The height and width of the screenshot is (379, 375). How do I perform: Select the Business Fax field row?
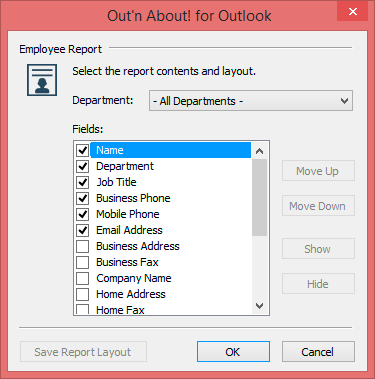click(171, 262)
